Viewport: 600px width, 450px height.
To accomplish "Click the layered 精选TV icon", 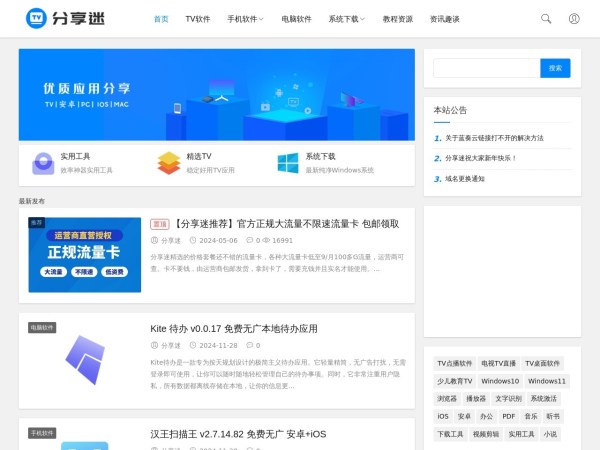I will pyautogui.click(x=169, y=163).
